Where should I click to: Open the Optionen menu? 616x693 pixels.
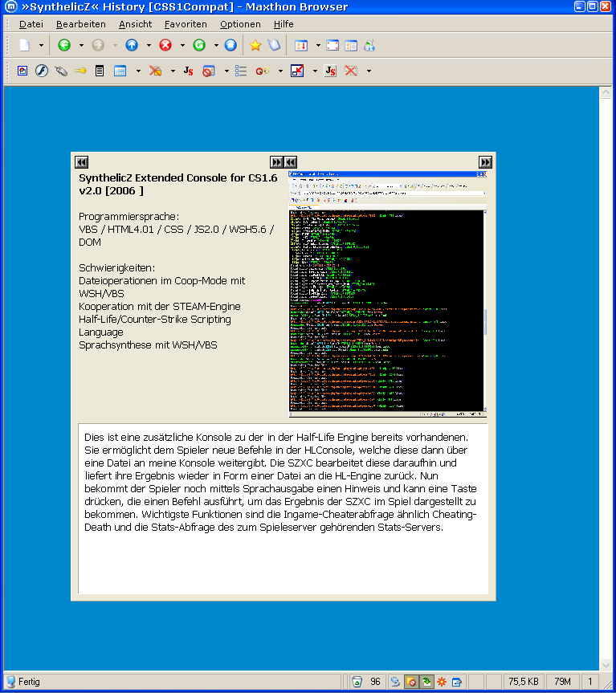pos(240,24)
